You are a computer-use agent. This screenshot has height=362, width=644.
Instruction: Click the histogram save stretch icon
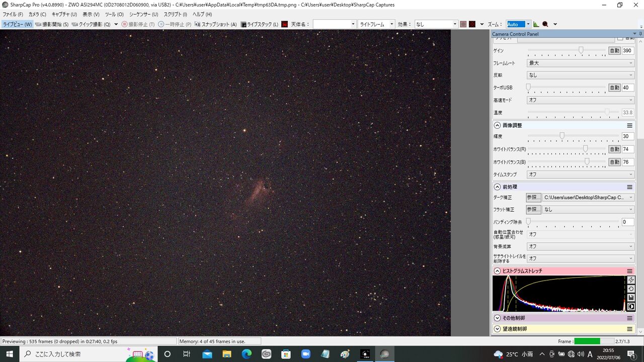(x=631, y=298)
